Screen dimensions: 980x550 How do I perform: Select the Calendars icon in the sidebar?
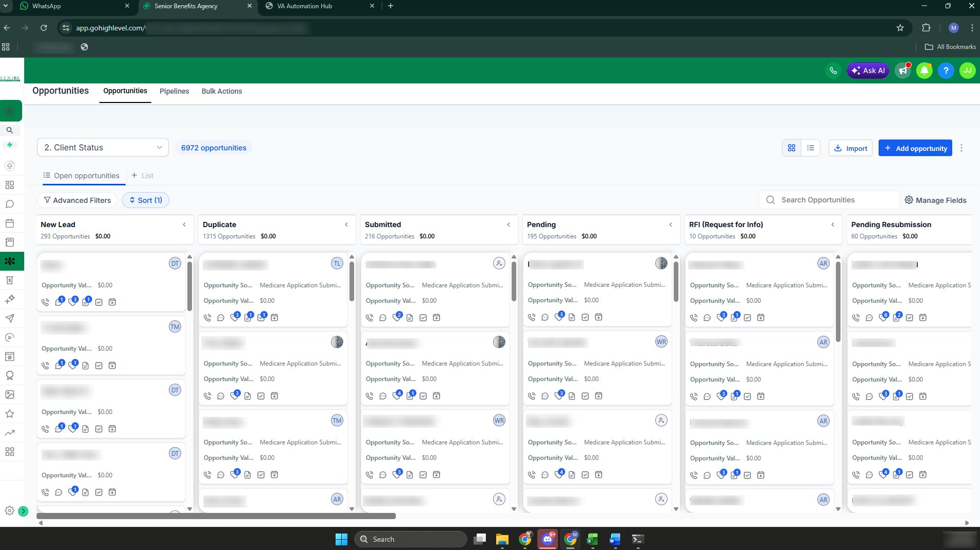(x=10, y=222)
